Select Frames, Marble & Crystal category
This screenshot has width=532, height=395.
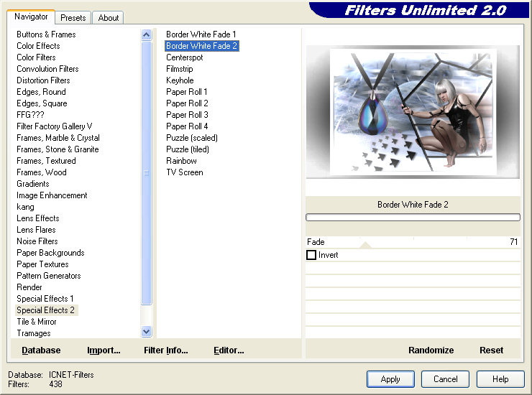[x=58, y=138]
